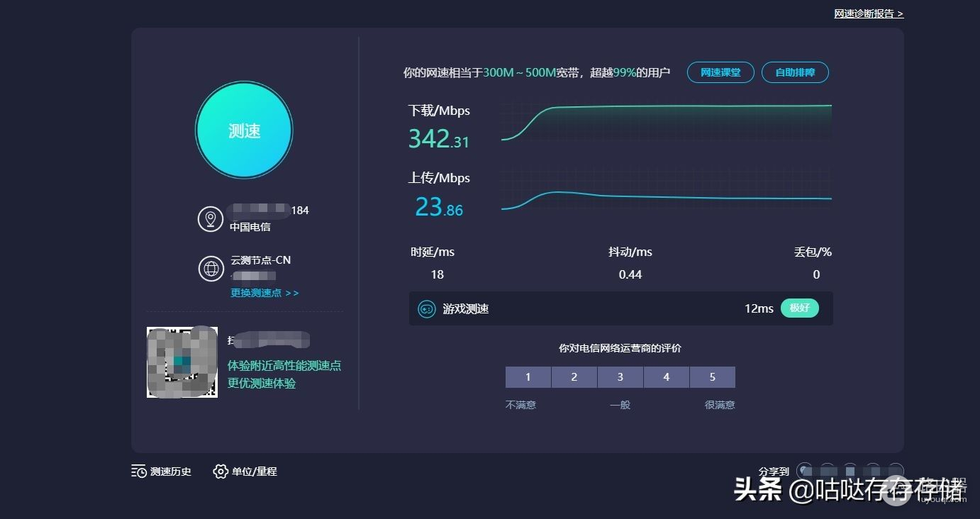
Task: Click the 云测节点-CN node label
Action: click(261, 260)
